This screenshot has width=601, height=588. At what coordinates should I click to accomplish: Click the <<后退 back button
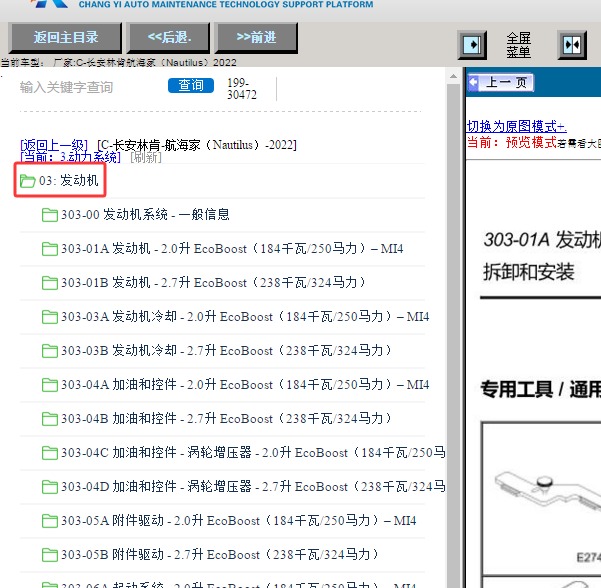point(169,38)
